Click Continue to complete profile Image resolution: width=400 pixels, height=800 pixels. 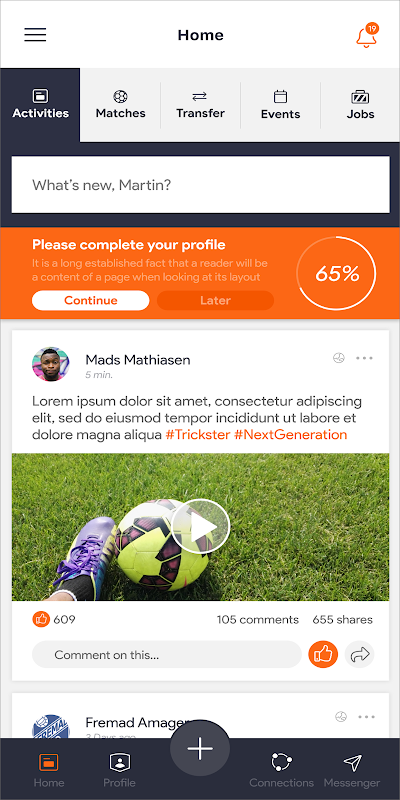90,301
